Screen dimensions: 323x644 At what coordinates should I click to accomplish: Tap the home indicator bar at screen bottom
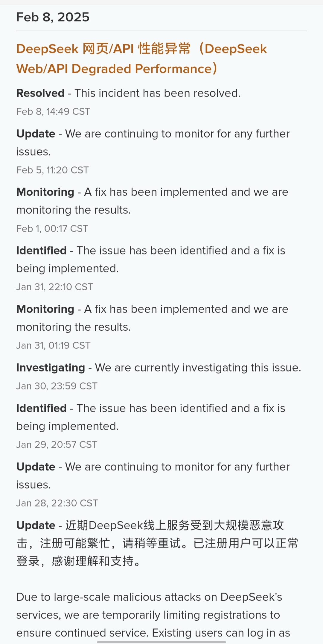pos(161,642)
